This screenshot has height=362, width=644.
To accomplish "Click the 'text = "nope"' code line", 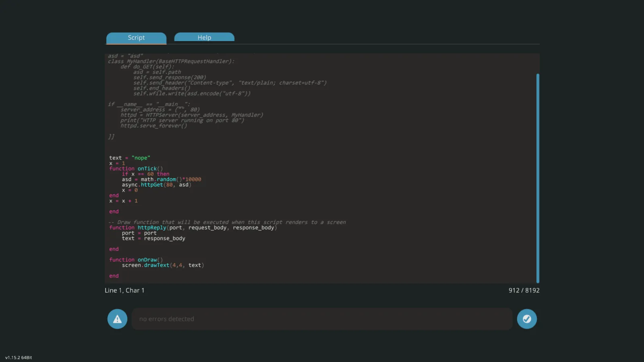I will pos(130,158).
